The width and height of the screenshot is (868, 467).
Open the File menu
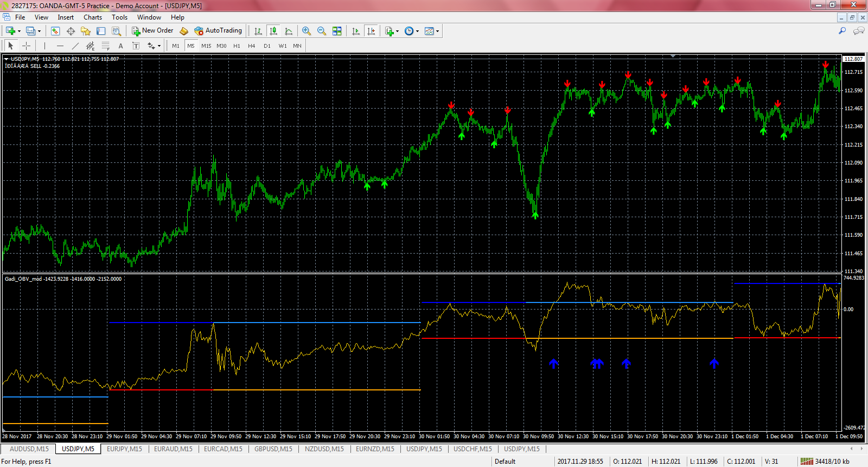[x=20, y=17]
